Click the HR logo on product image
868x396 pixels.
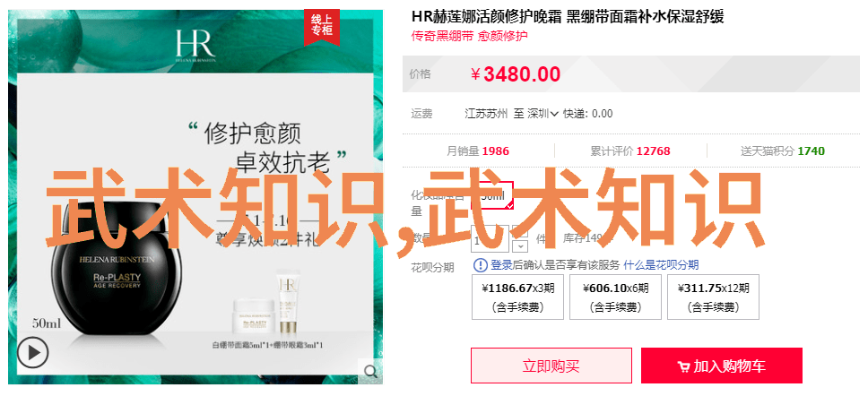pyautogui.click(x=195, y=45)
